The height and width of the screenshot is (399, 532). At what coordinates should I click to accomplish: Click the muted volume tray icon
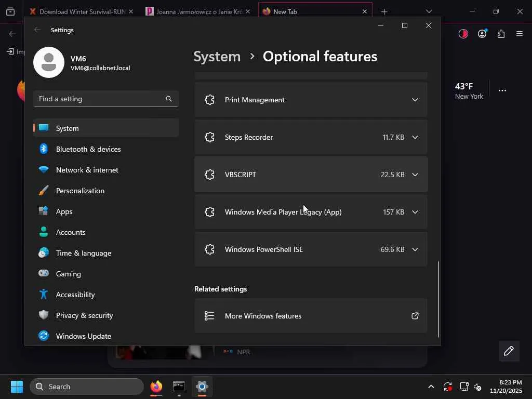click(477, 387)
